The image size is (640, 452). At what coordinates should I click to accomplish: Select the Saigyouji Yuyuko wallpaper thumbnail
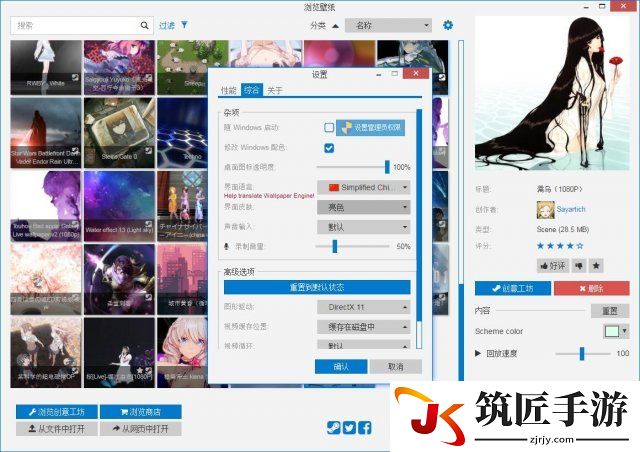click(119, 67)
